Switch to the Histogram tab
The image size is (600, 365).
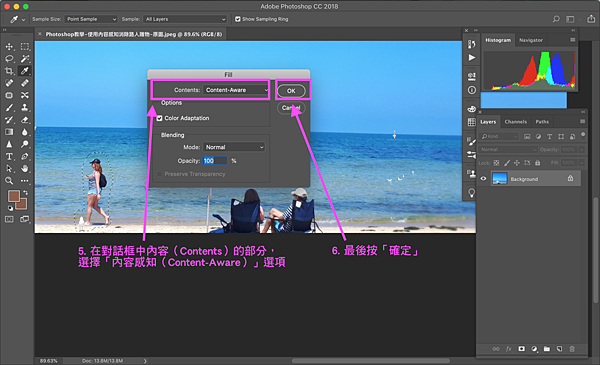click(498, 40)
